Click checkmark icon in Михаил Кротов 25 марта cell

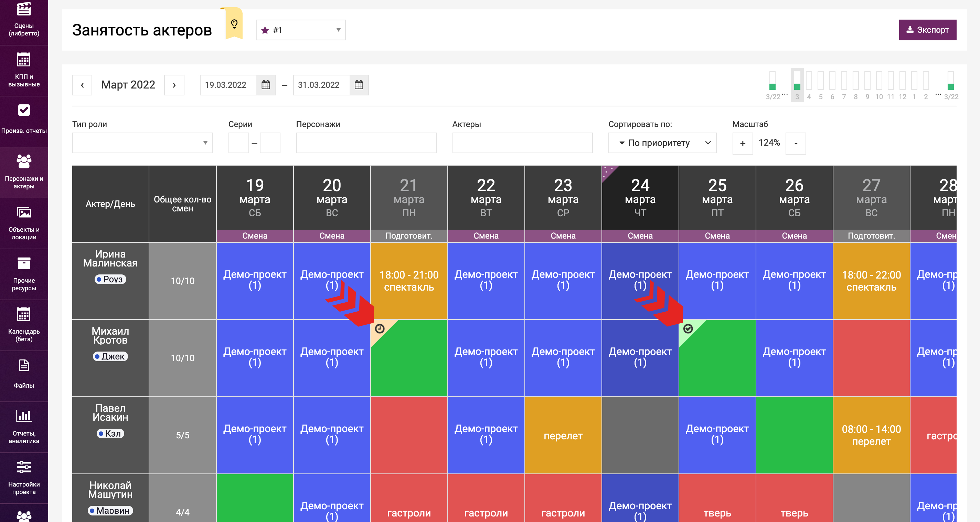pyautogui.click(x=688, y=328)
